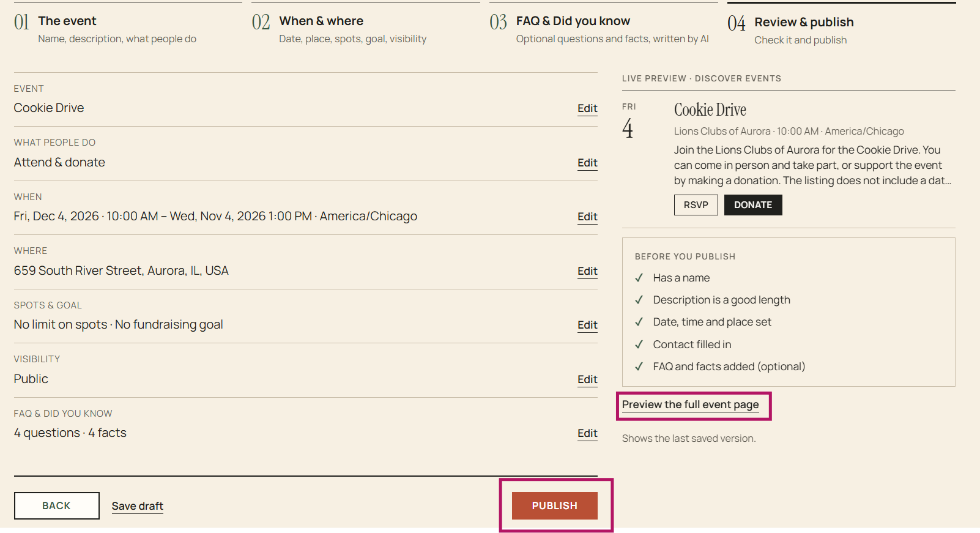Edit the When date and time row
This screenshot has height=533, width=980.
point(587,217)
